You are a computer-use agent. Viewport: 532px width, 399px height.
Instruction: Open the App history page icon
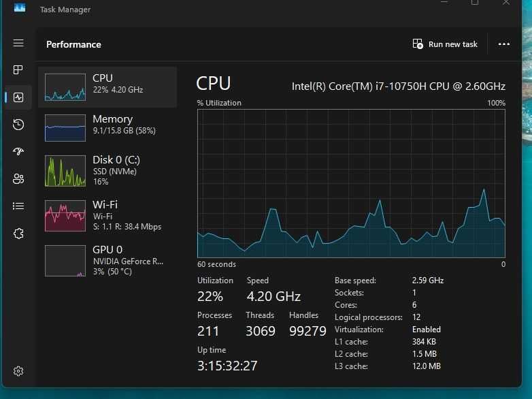click(x=18, y=125)
